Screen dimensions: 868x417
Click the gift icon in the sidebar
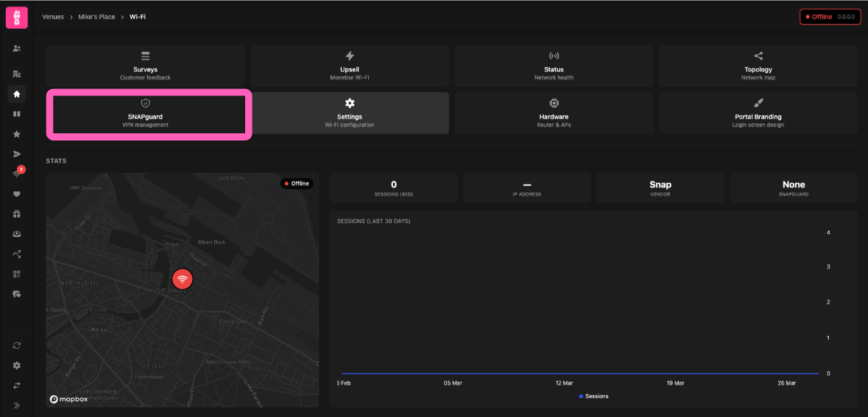[16, 214]
